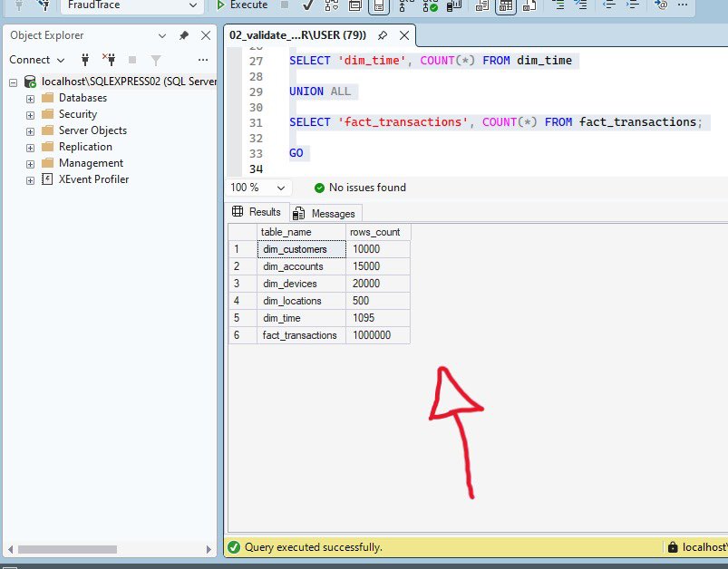The image size is (728, 569).
Task: Open the Object Explorer window position menu
Action: click(162, 35)
